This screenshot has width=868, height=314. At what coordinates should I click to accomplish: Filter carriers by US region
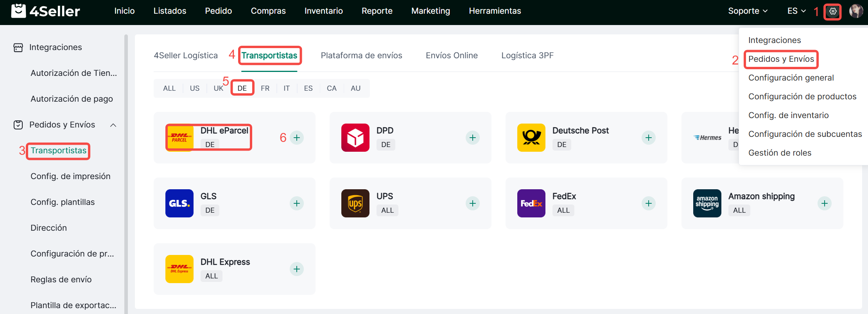[195, 88]
